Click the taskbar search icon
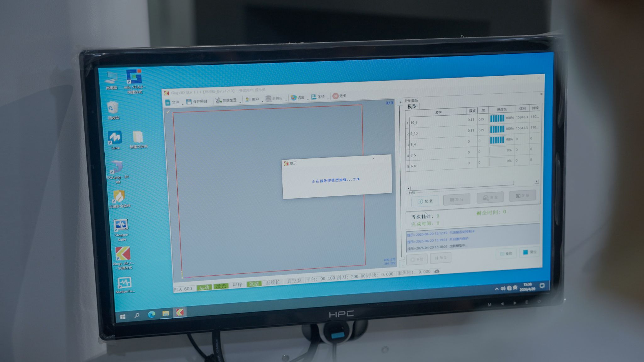 (137, 315)
